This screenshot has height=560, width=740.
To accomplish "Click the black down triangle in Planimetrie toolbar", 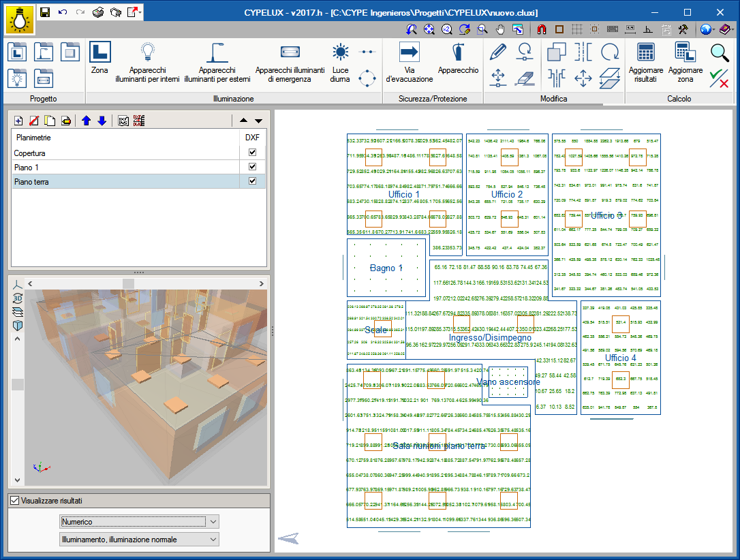I will pos(259,121).
